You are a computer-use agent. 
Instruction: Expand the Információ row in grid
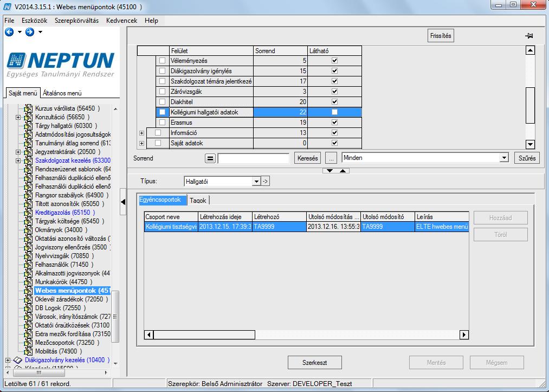tap(141, 133)
